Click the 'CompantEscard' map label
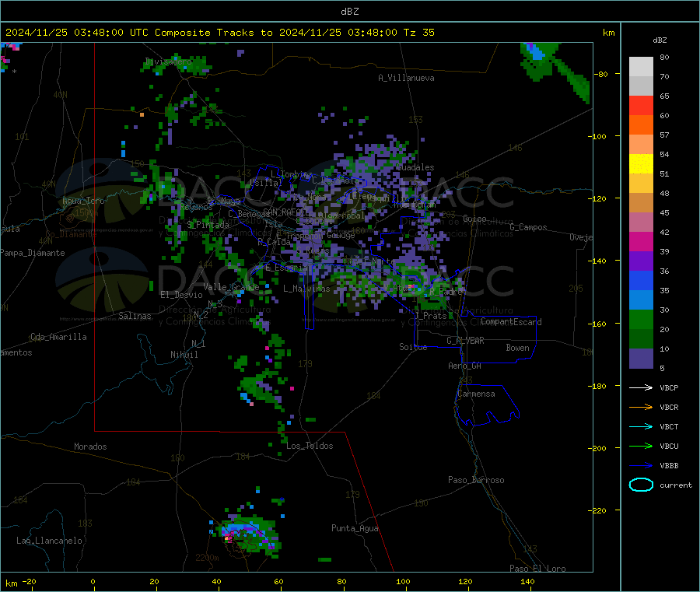Screen dimensions: 700x592 pos(511,322)
